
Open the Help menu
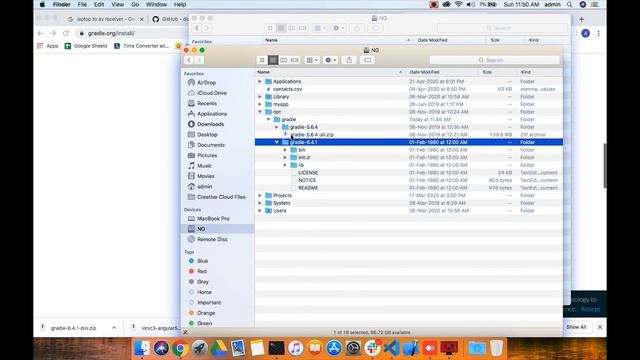click(180, 4)
